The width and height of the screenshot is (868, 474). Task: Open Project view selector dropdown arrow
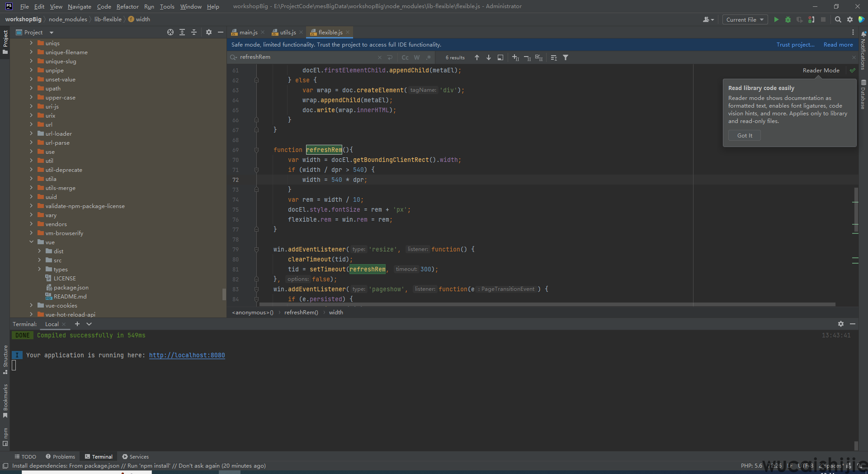pyautogui.click(x=52, y=33)
